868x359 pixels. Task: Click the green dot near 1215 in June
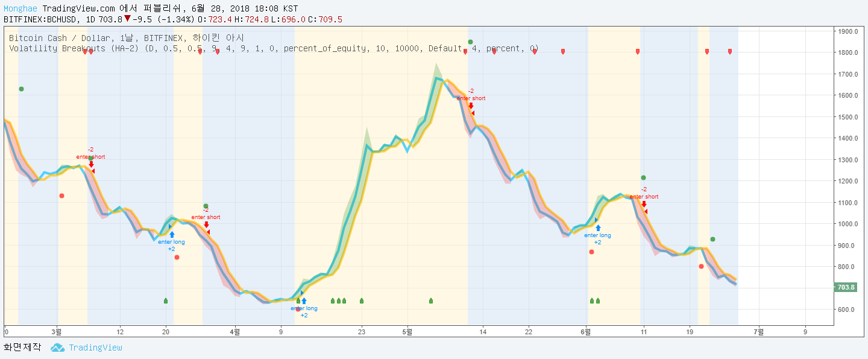(643, 177)
